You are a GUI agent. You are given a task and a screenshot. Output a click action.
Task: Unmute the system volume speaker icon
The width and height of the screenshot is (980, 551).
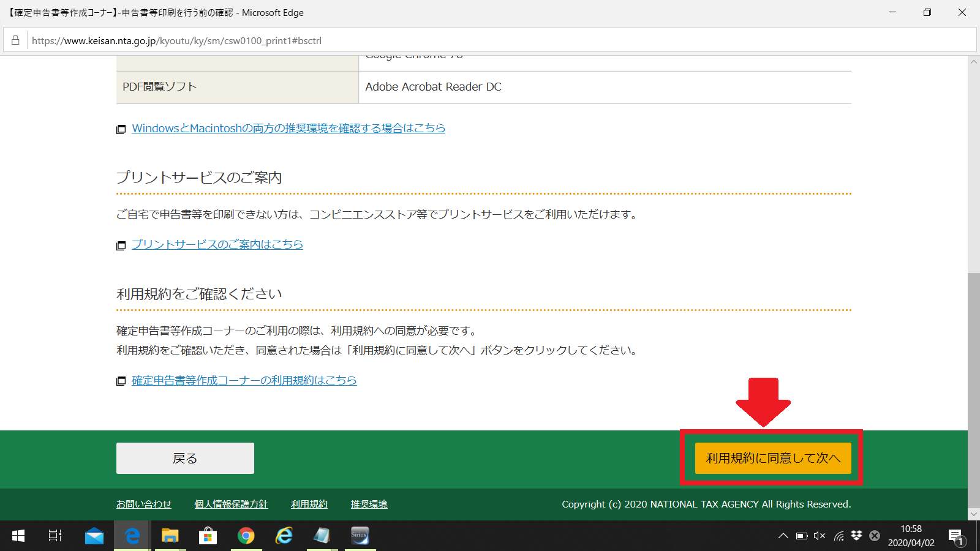point(819,536)
